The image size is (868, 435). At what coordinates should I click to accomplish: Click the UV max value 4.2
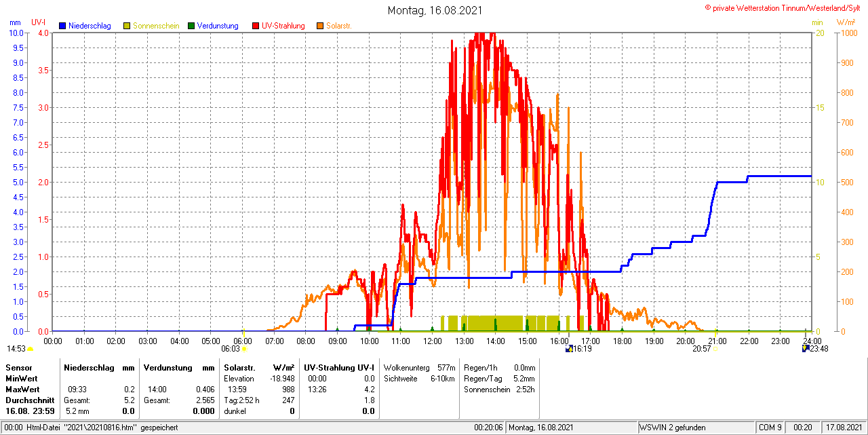pyautogui.click(x=369, y=390)
